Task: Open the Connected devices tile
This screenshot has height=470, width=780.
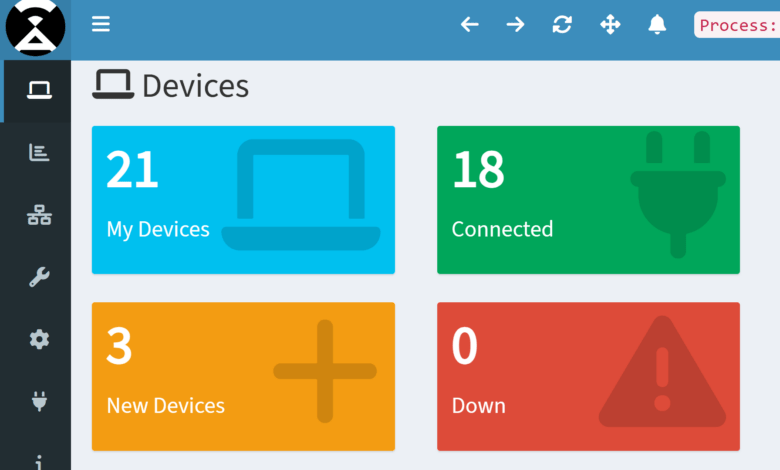Action: (588, 200)
